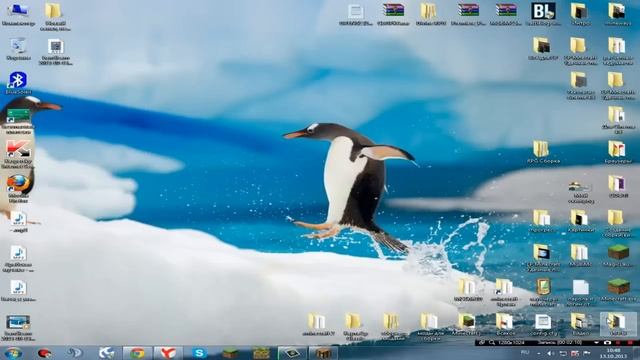Image resolution: width=640 pixels, height=360 pixels.
Task: Open the Computer desktop shortcut
Action: coord(18,14)
